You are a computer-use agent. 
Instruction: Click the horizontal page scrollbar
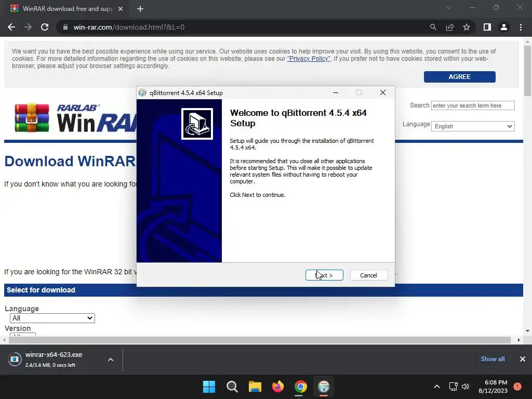click(x=260, y=340)
